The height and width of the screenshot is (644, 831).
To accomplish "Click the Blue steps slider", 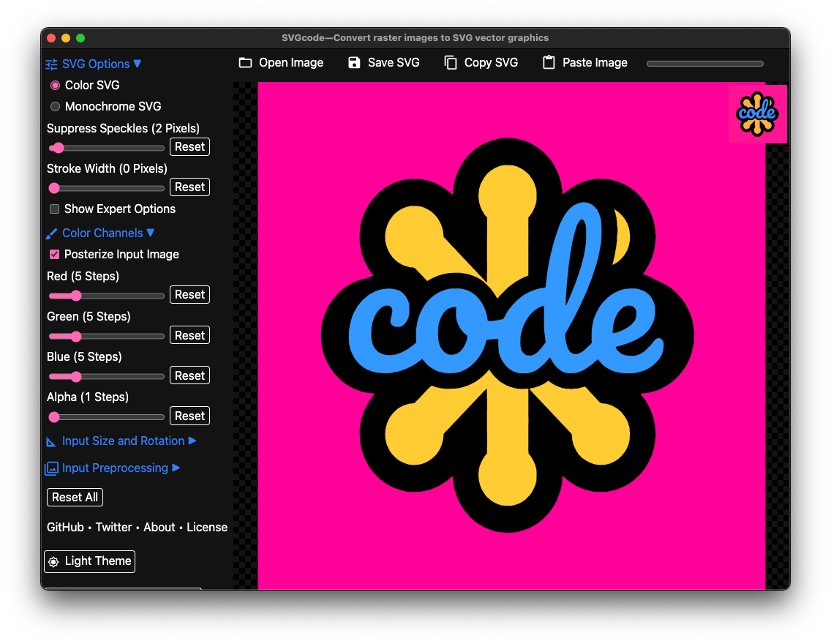I will tap(107, 377).
